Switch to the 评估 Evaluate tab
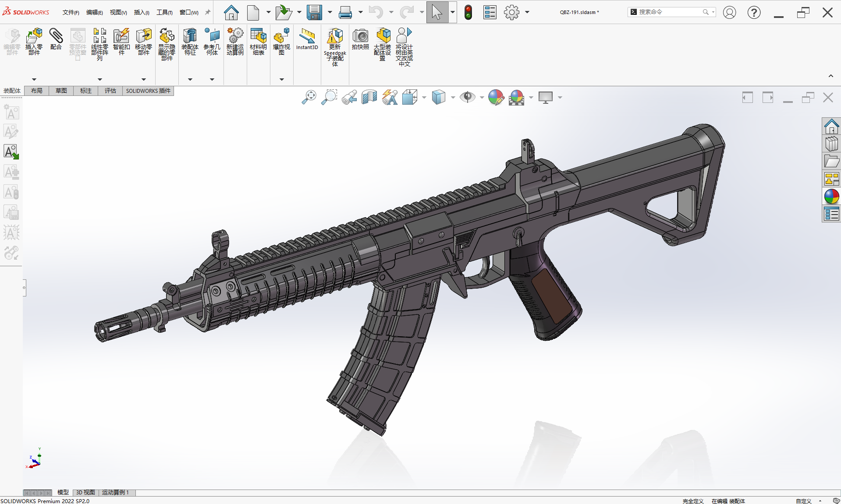 [110, 91]
